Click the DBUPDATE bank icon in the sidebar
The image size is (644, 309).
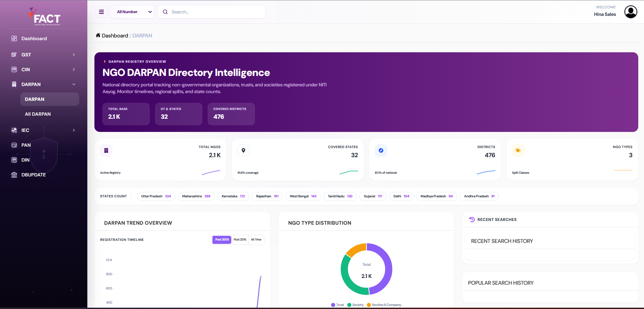click(14, 175)
